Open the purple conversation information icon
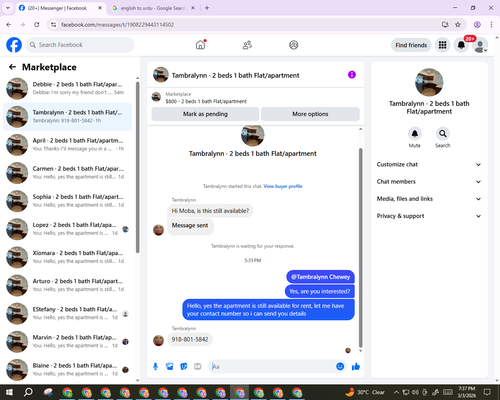This screenshot has width=500, height=400. [x=352, y=75]
